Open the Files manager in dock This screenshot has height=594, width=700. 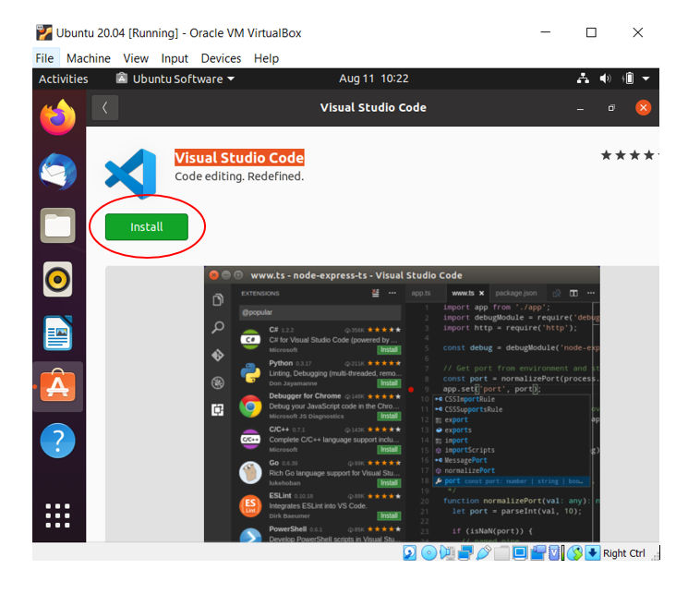tap(58, 225)
